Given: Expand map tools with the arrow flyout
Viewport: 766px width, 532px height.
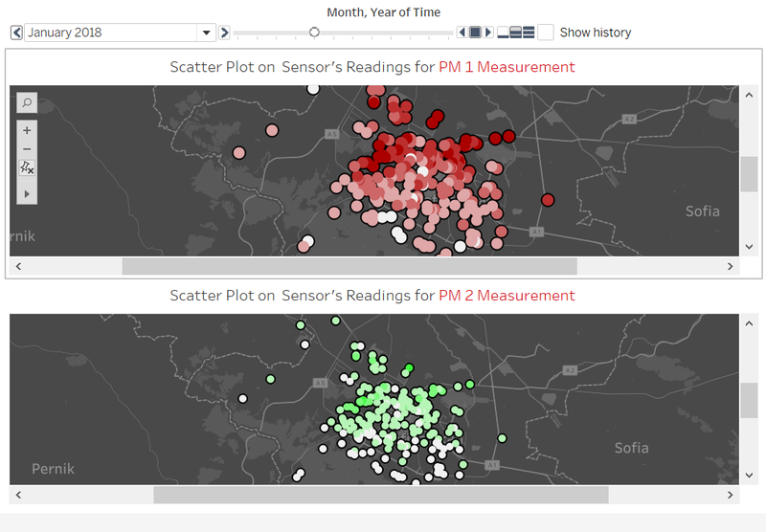Looking at the screenshot, I should pos(27,194).
